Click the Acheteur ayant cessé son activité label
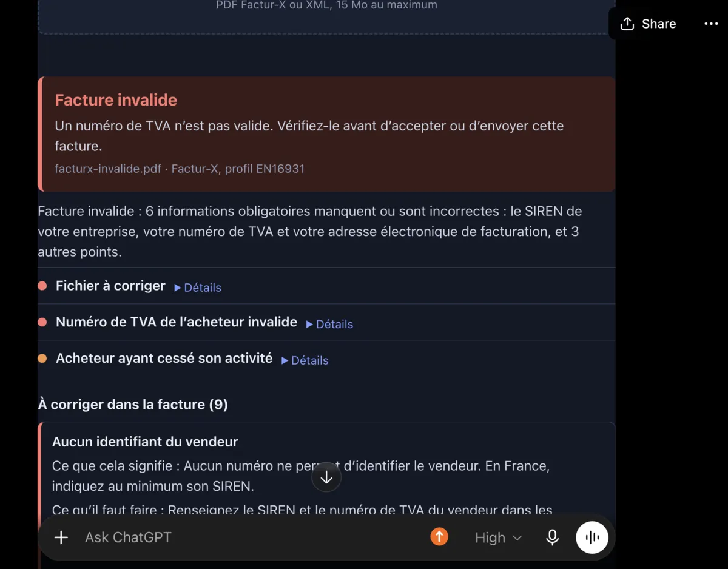 pyautogui.click(x=164, y=359)
